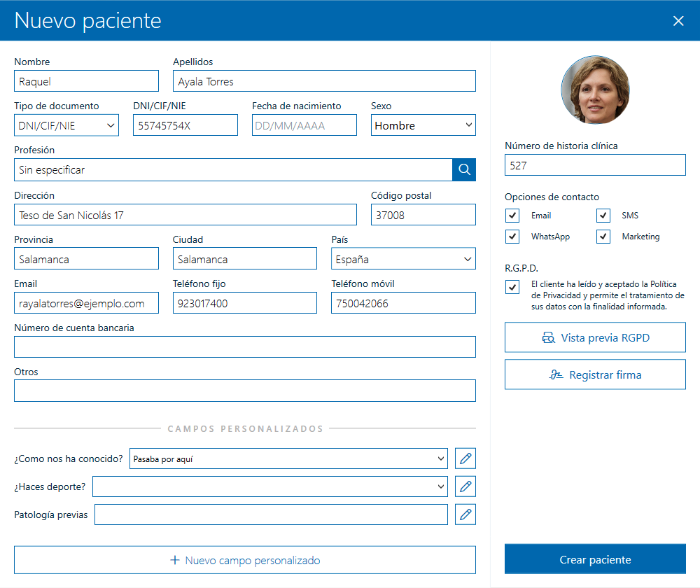700x588 pixels.
Task: Click the Fecha de nacimiento date field
Action: (x=304, y=125)
